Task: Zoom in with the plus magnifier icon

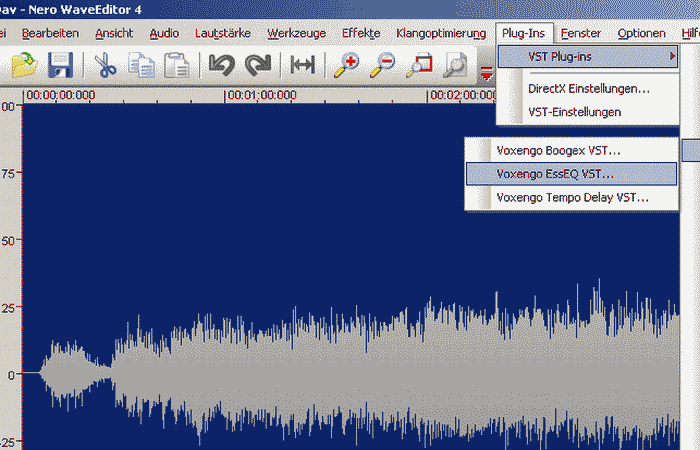Action: [x=347, y=66]
